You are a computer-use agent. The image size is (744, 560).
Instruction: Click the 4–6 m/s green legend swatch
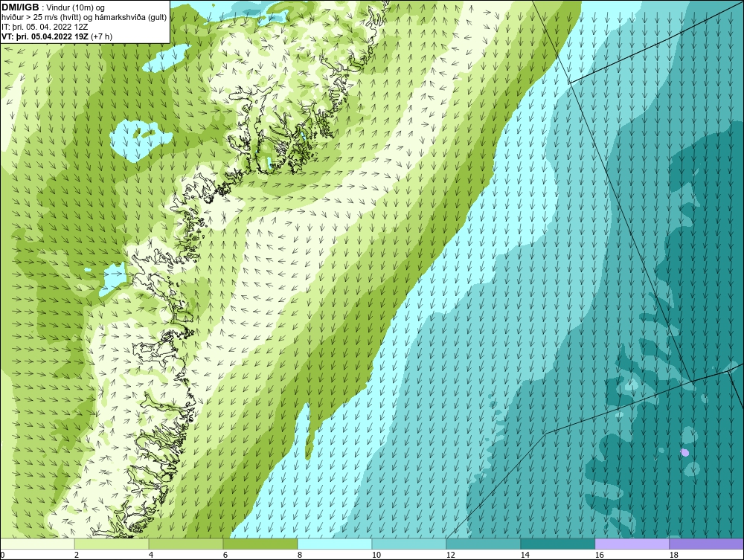coord(186,544)
